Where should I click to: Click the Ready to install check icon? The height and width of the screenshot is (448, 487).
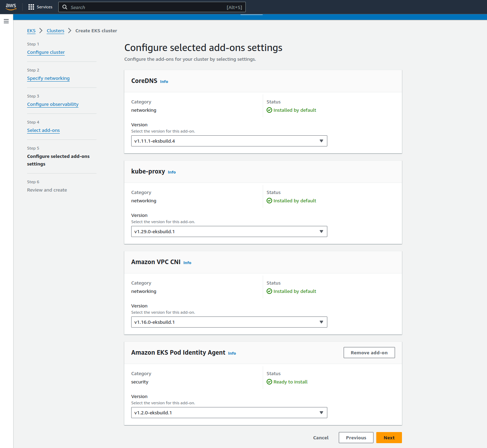point(269,382)
